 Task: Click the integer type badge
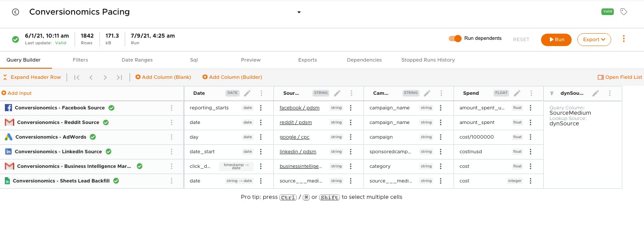(x=515, y=181)
